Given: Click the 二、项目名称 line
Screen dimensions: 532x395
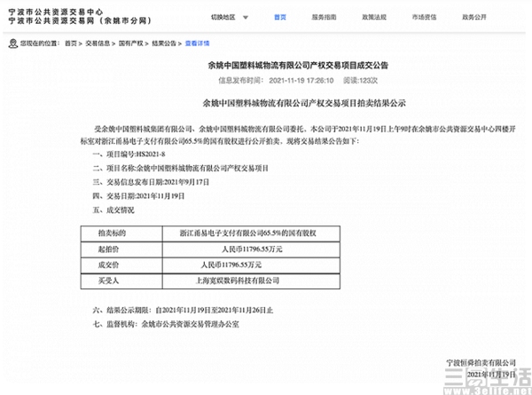Looking at the screenshot, I should [x=181, y=168].
